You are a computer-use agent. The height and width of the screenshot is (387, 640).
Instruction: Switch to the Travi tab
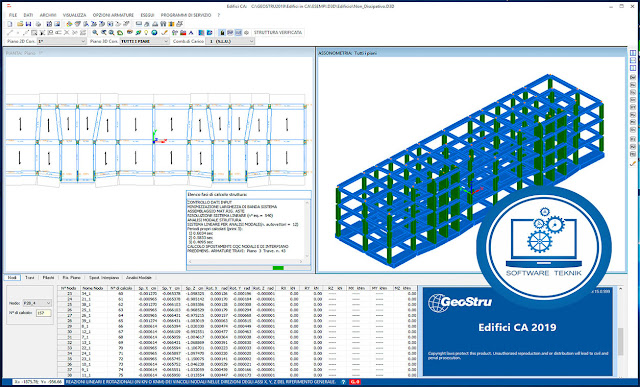30,278
